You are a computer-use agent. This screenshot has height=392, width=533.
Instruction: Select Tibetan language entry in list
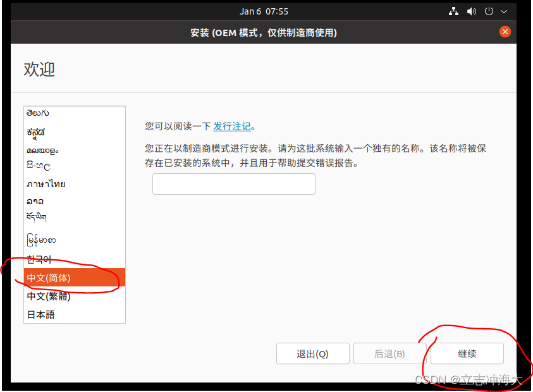point(75,217)
